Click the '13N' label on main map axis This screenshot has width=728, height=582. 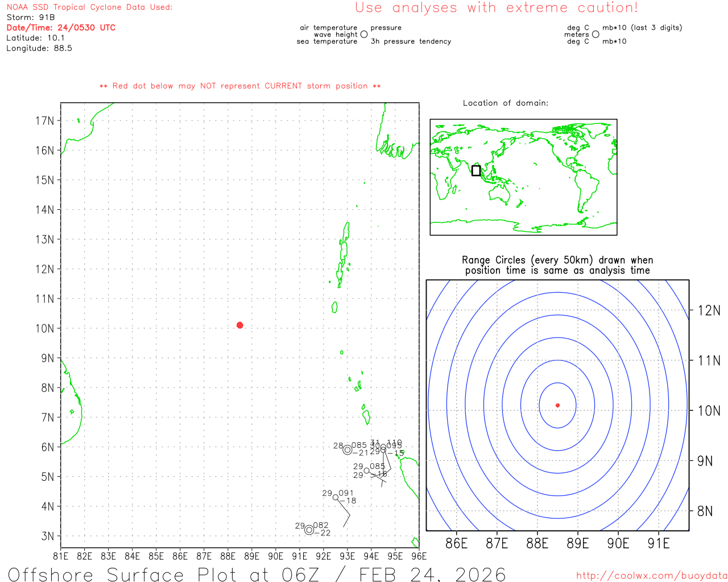click(45, 239)
